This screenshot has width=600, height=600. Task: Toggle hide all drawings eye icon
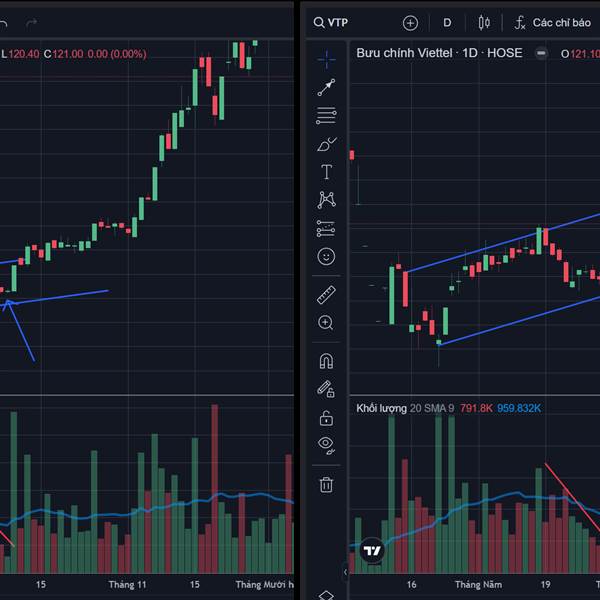click(x=326, y=446)
